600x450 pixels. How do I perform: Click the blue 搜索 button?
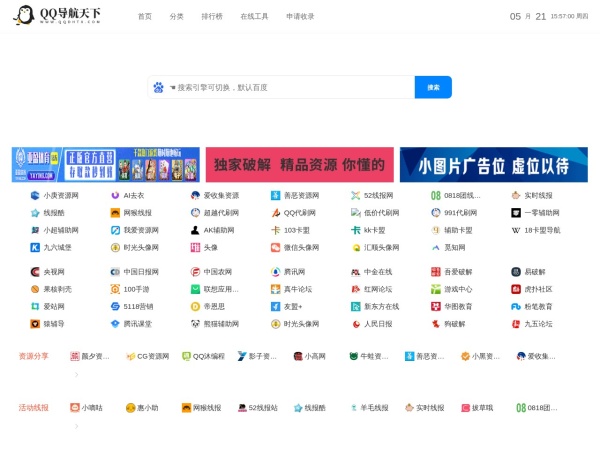(433, 87)
